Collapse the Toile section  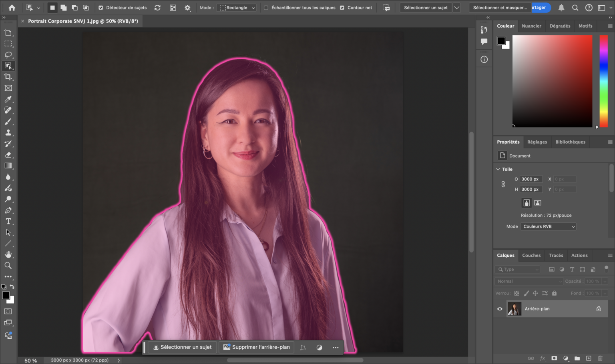click(x=498, y=169)
